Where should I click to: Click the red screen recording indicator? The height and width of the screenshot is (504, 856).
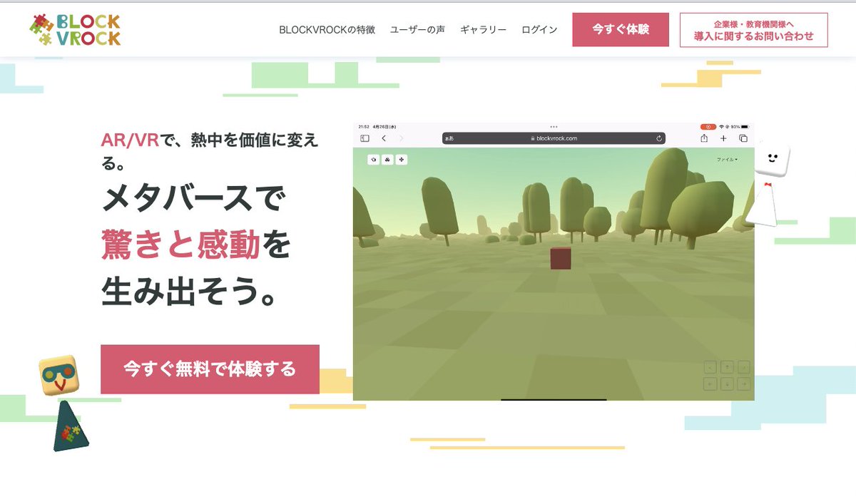coord(708,127)
